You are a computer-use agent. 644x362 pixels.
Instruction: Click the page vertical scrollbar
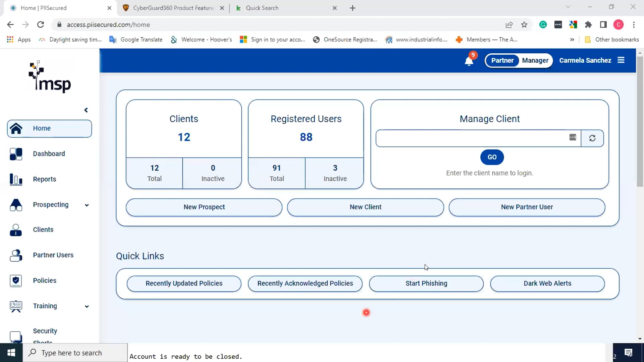click(x=640, y=121)
